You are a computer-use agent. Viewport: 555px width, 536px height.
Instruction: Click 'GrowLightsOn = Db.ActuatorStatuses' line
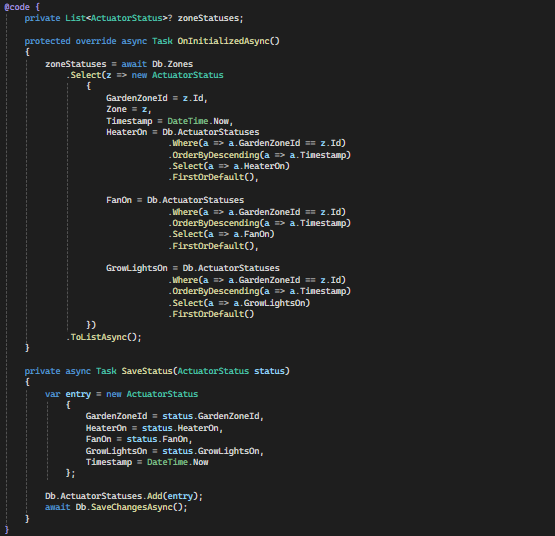[193, 268]
